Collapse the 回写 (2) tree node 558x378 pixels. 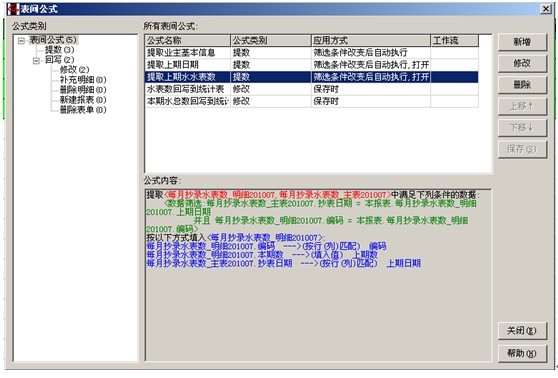tap(36, 61)
